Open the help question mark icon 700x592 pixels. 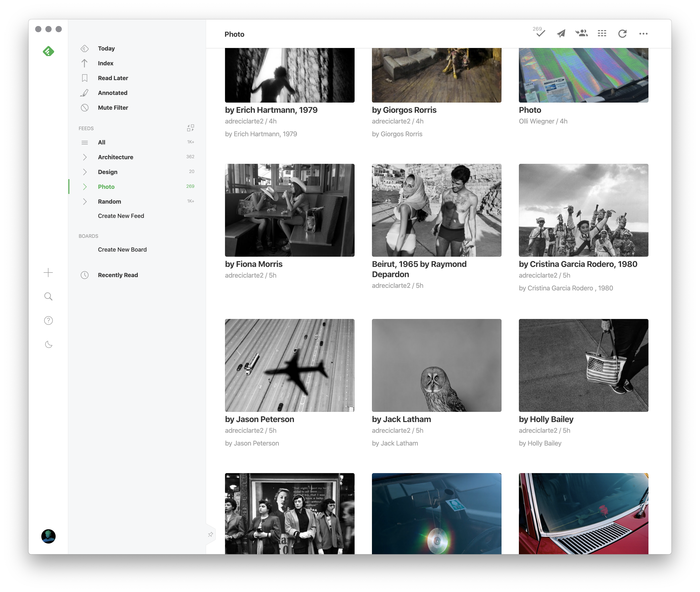pyautogui.click(x=48, y=320)
